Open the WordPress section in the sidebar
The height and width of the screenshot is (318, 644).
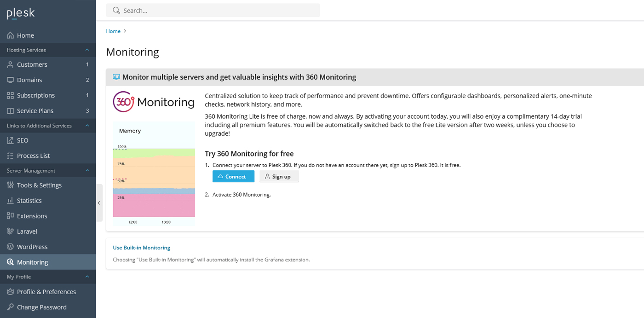(x=32, y=246)
